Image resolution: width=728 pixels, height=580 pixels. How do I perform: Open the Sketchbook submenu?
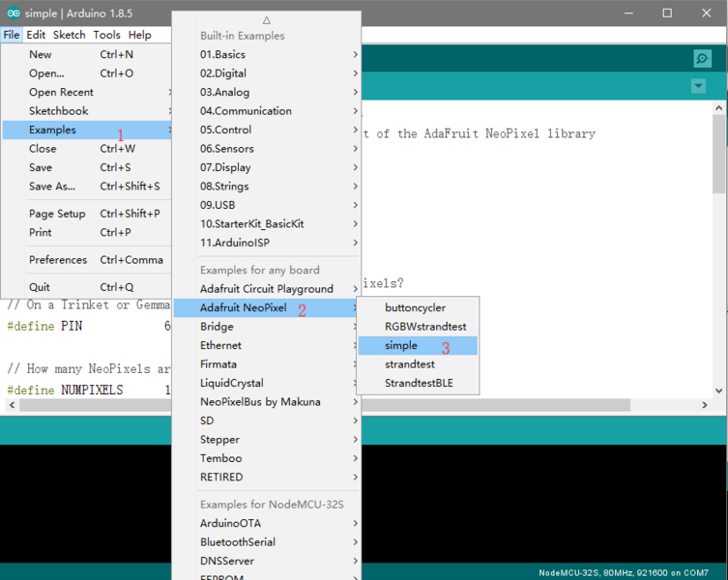(x=58, y=111)
